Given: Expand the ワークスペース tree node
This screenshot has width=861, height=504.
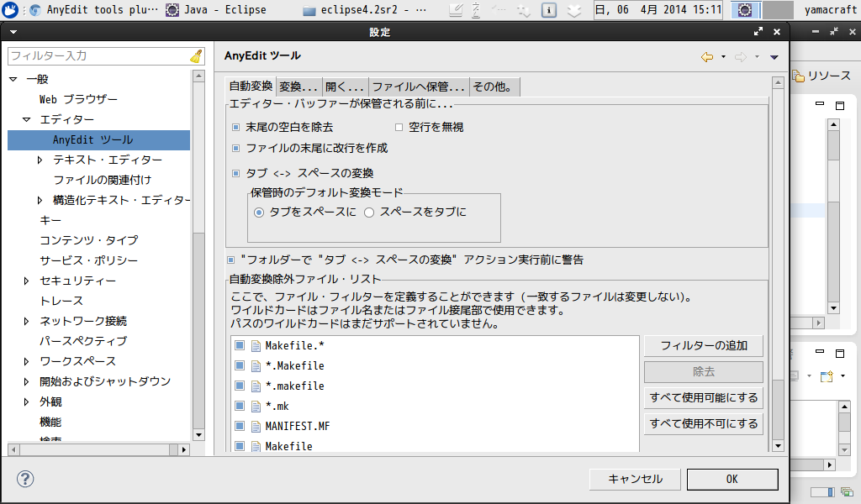Looking at the screenshot, I should tap(26, 361).
